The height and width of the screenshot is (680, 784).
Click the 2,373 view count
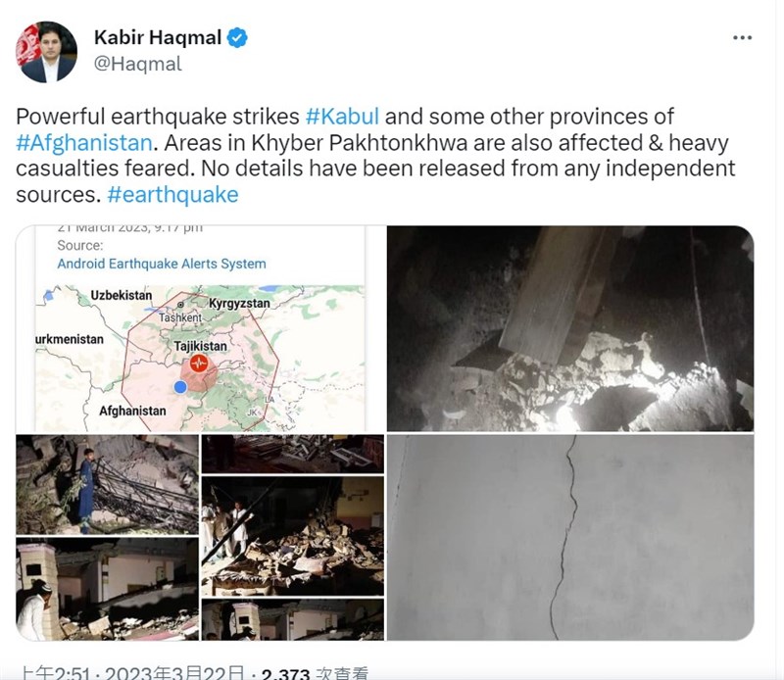click(285, 673)
